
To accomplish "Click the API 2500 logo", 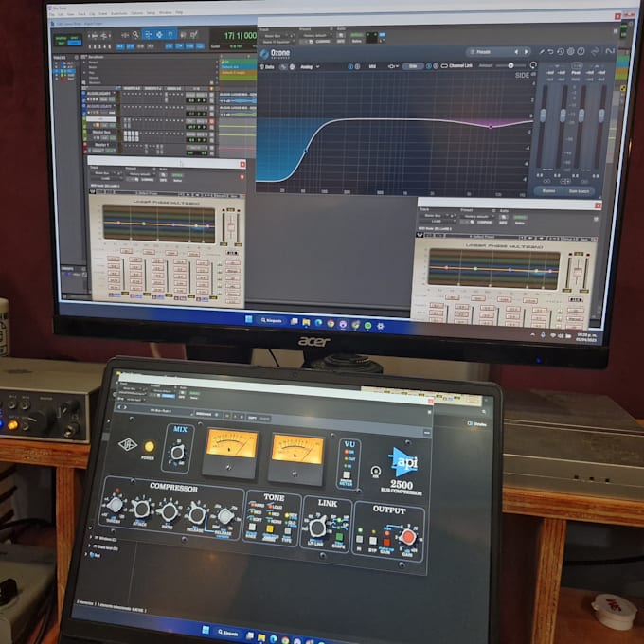I will tap(403, 462).
